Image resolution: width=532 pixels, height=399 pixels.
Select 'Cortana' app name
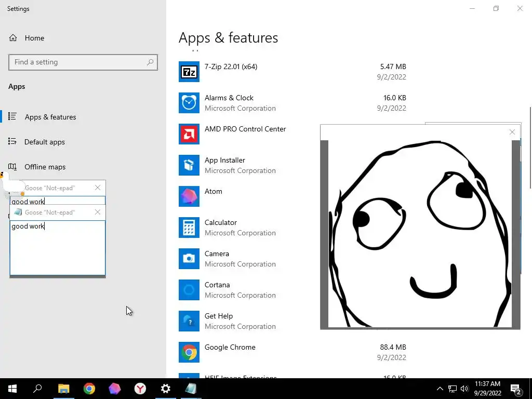[x=217, y=285]
